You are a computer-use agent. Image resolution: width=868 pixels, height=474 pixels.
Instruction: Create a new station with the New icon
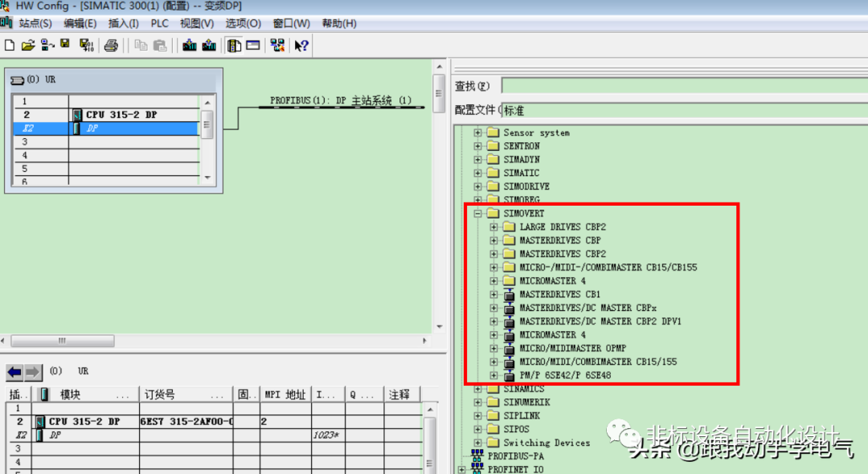10,46
